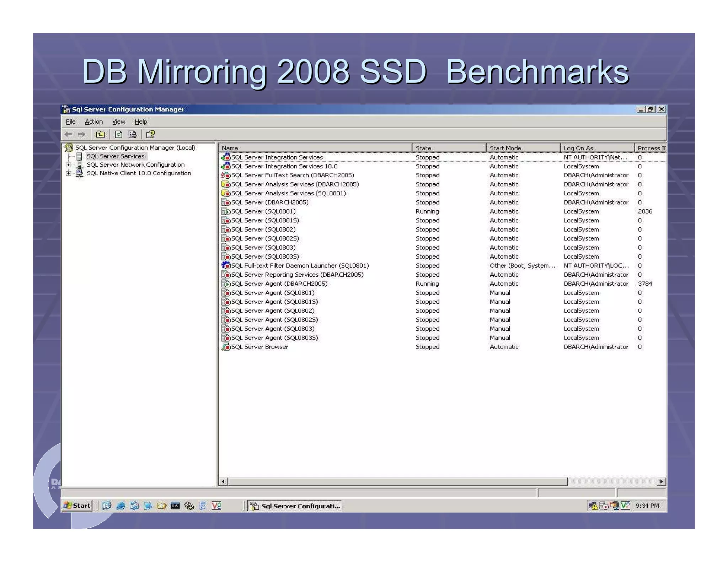Click the Back arrow toolbar icon
This screenshot has width=728, height=562.
point(68,135)
